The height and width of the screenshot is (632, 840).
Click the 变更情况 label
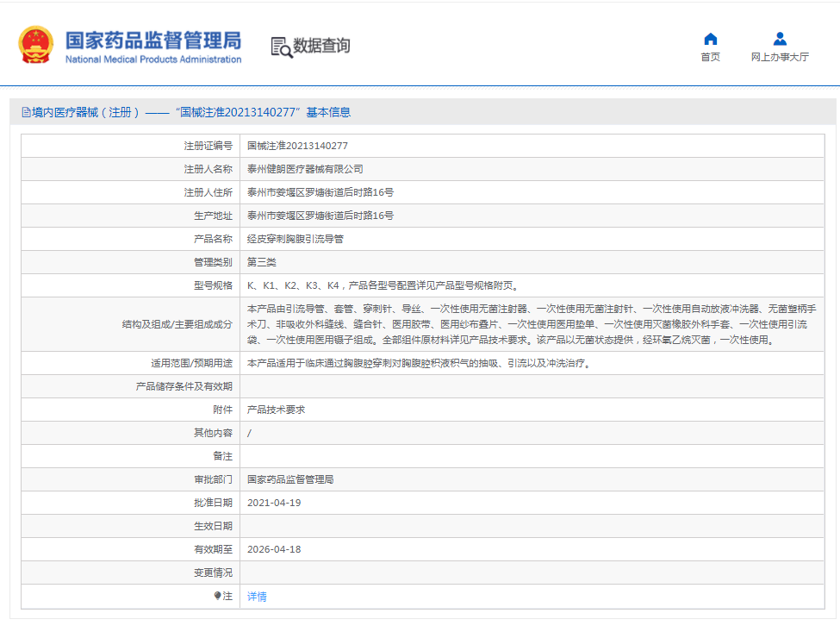pyautogui.click(x=213, y=573)
